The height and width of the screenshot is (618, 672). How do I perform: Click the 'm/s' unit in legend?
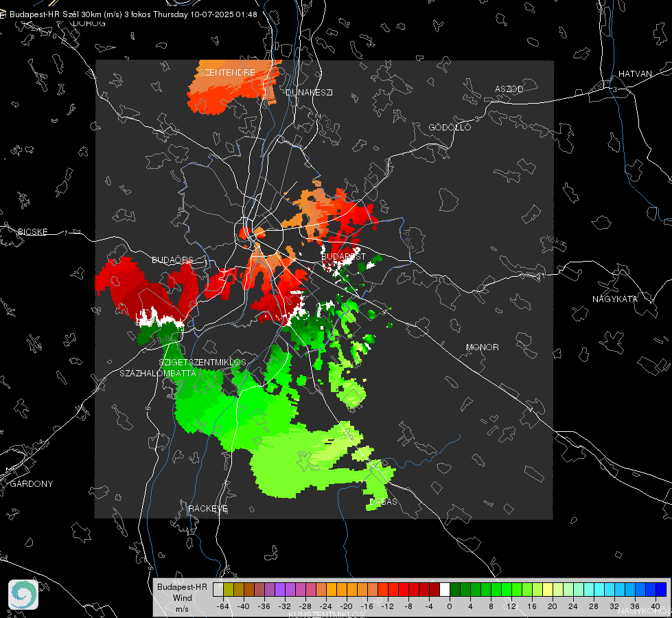pos(182,609)
